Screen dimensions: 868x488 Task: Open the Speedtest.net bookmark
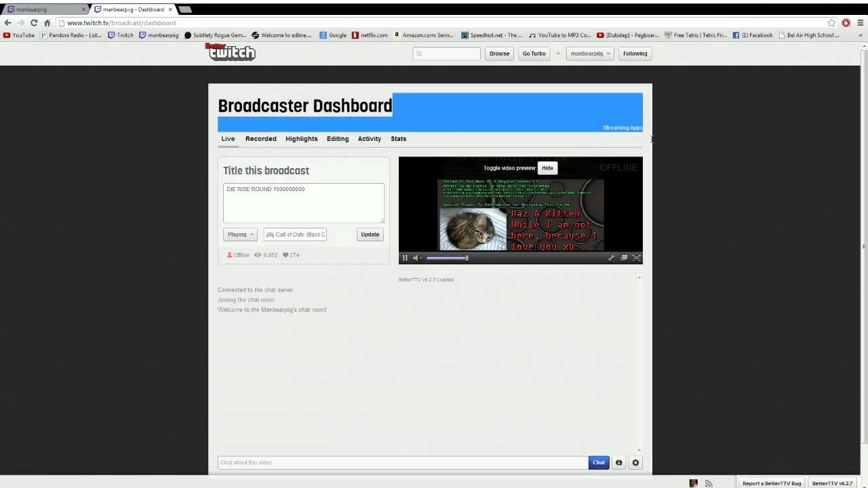point(492,35)
